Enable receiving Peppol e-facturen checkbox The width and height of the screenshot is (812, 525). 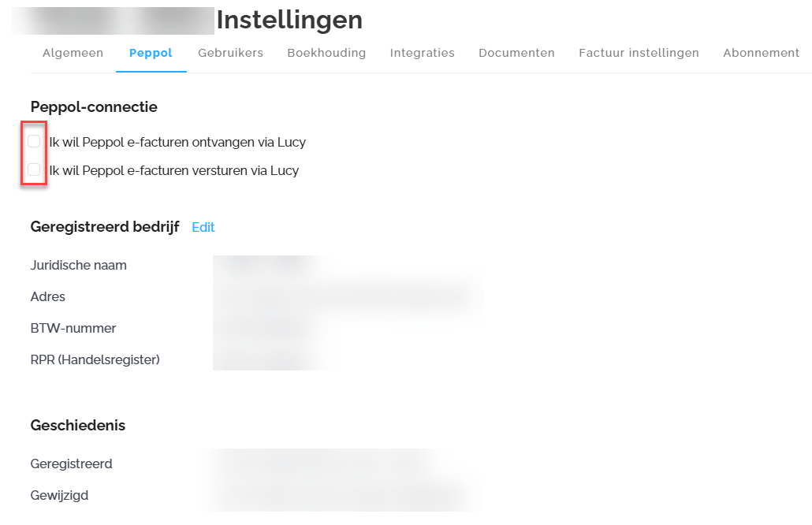pyautogui.click(x=34, y=141)
